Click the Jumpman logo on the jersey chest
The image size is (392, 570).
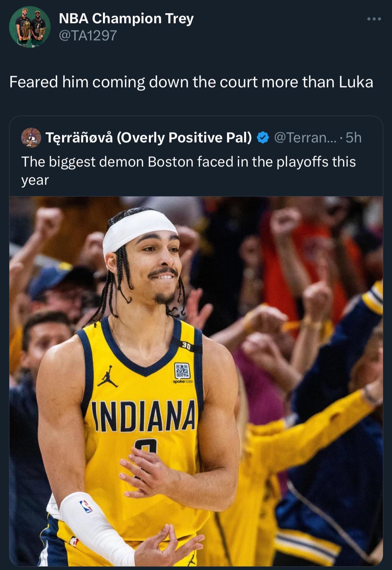click(108, 377)
